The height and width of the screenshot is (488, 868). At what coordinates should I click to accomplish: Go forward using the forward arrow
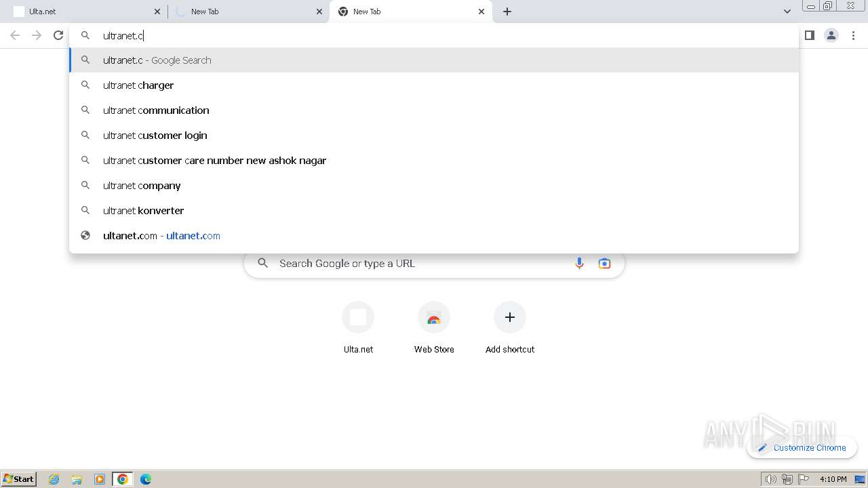coord(37,35)
